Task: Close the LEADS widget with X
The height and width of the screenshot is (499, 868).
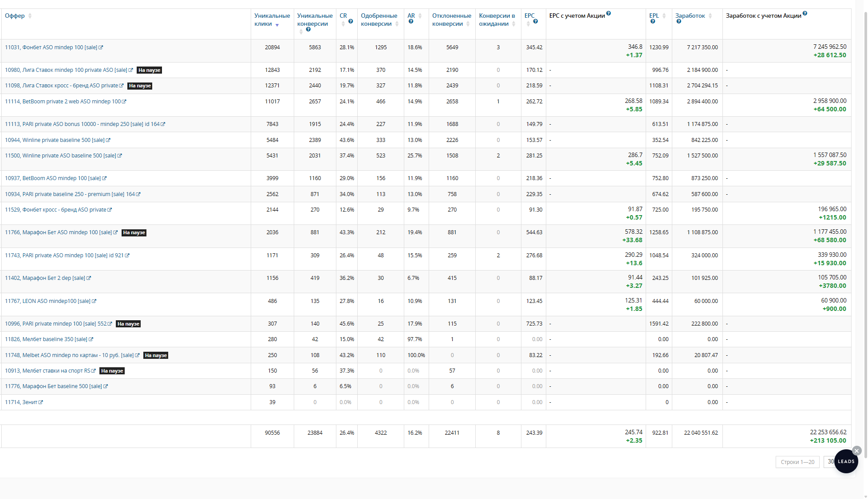Action: tap(857, 451)
